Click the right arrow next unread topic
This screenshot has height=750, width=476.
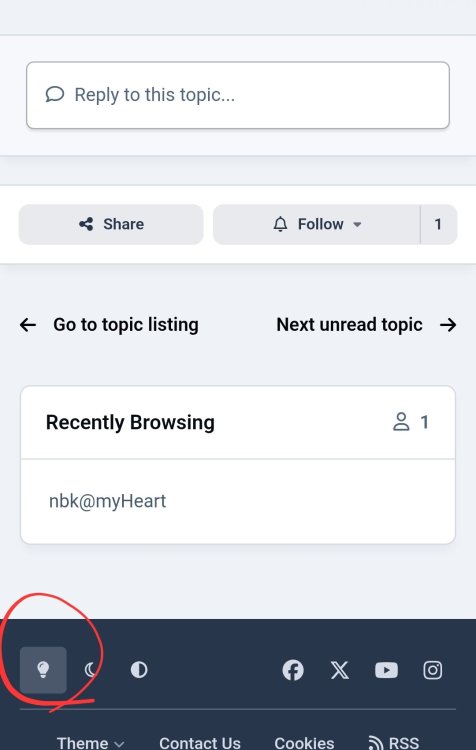point(448,325)
